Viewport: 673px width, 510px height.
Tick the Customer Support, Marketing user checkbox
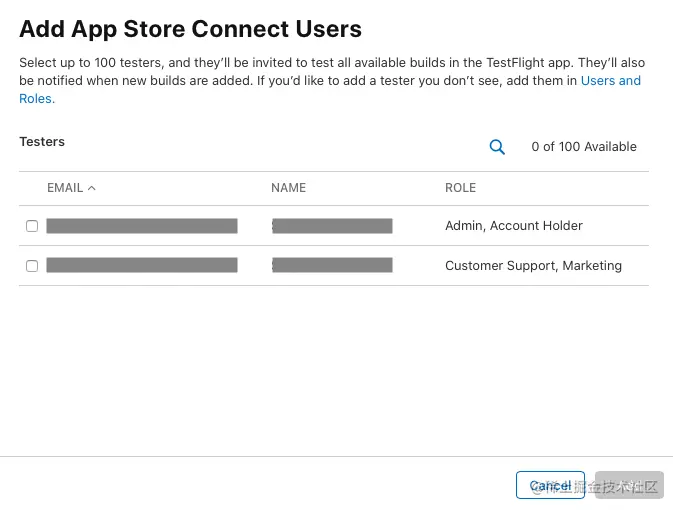click(32, 266)
